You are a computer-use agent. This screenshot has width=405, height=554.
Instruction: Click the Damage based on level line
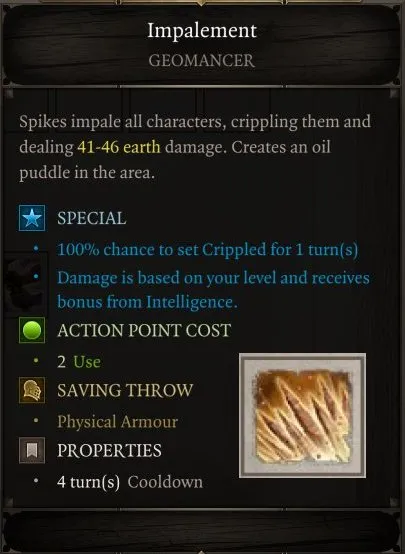213,290
